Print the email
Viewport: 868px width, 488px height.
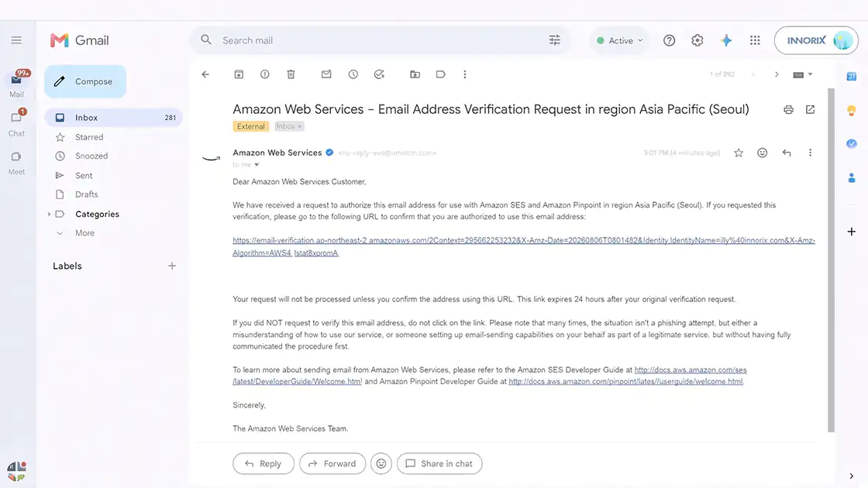point(788,109)
